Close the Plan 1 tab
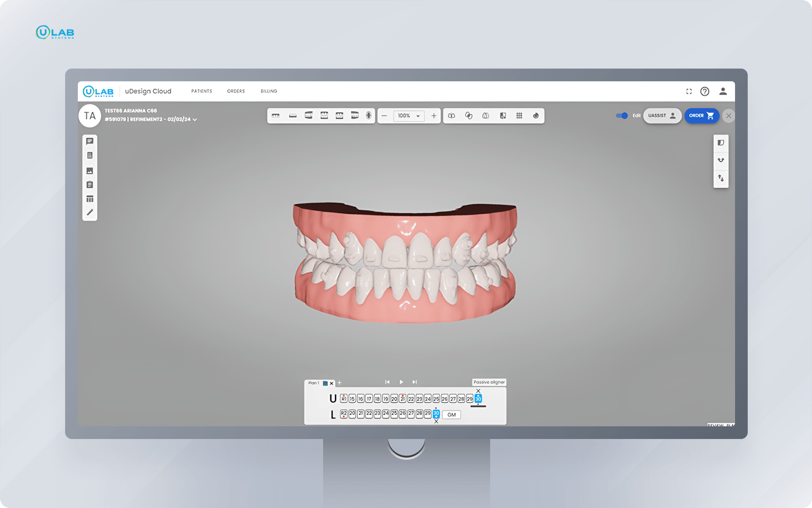The image size is (812, 508). [x=332, y=383]
